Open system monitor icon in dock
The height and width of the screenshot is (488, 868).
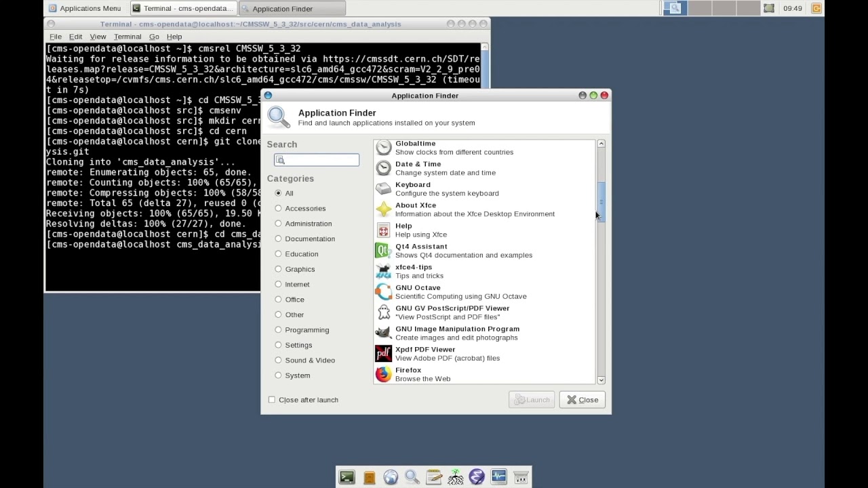[499, 477]
